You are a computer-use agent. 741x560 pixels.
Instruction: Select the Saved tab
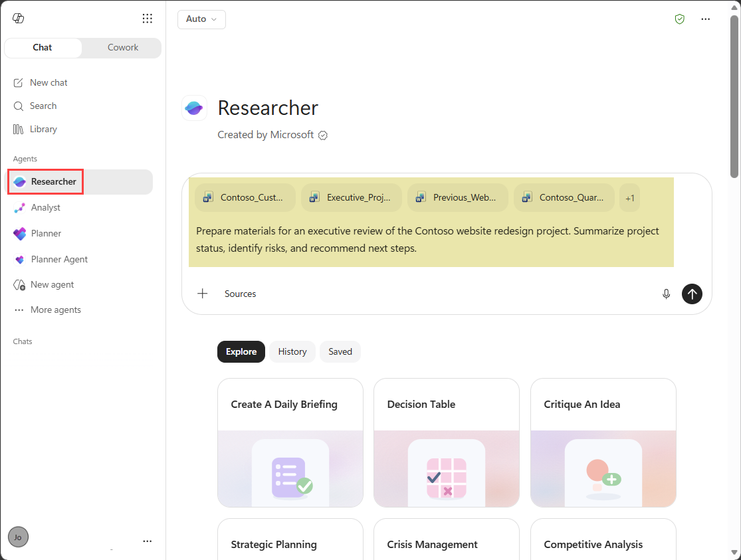pos(340,351)
